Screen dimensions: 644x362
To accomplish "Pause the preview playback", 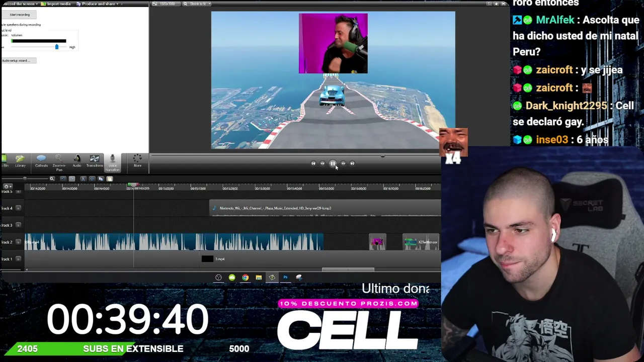I will tap(333, 163).
